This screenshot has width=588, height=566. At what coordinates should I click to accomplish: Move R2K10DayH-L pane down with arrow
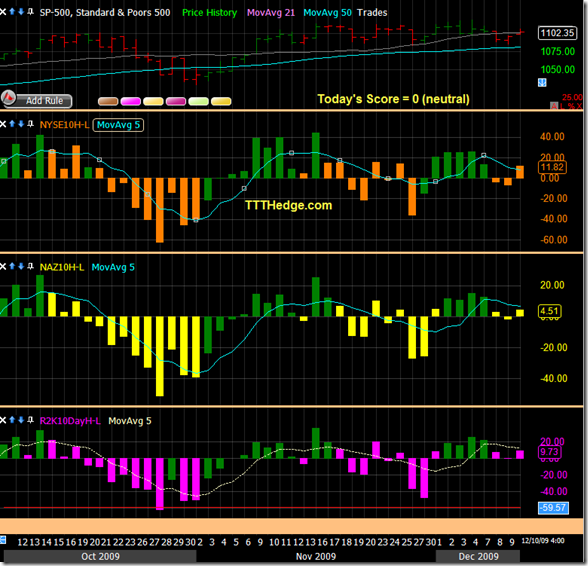[21, 420]
